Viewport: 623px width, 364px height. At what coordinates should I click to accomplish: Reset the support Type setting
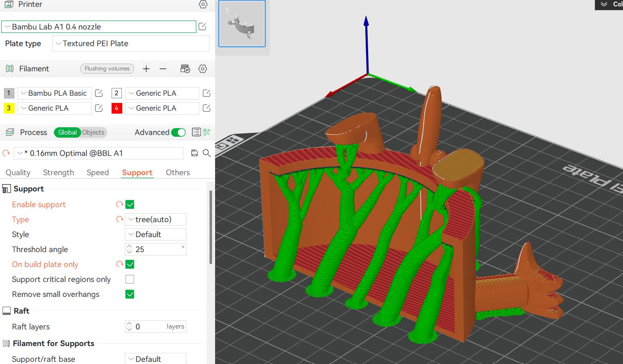pos(120,220)
